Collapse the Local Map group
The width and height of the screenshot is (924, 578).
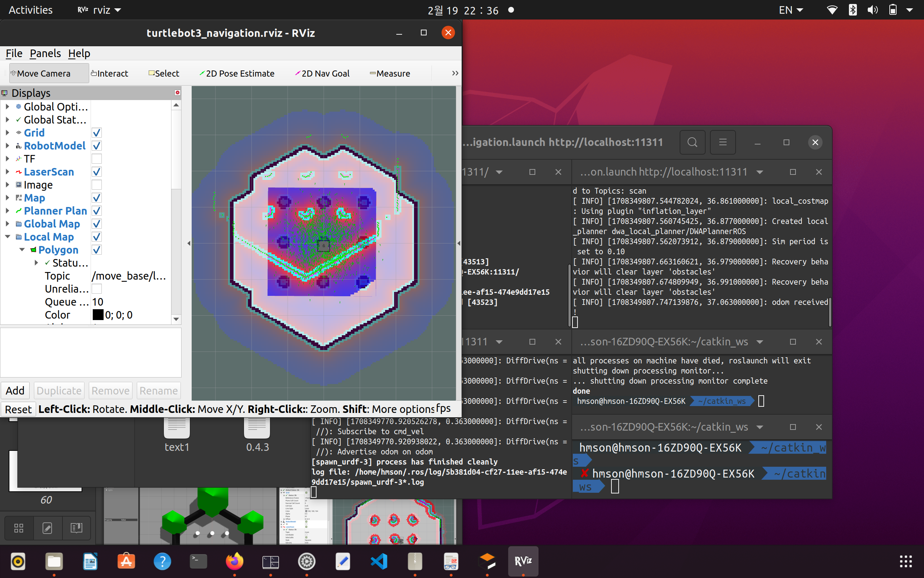tap(7, 237)
